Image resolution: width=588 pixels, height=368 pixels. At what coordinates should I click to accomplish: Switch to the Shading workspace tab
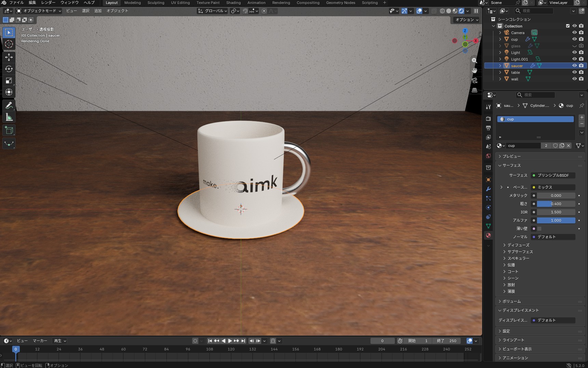(233, 3)
